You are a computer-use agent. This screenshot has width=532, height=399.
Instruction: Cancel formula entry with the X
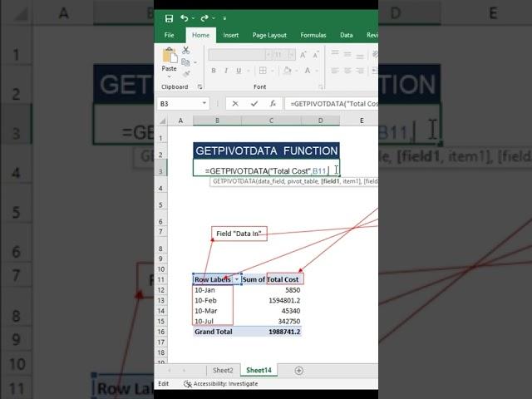click(235, 103)
